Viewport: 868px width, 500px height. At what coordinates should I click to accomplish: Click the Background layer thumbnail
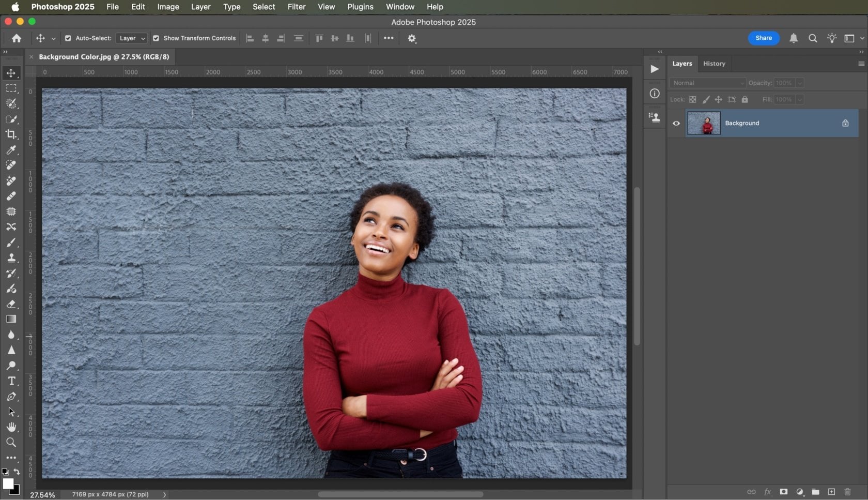tap(703, 123)
